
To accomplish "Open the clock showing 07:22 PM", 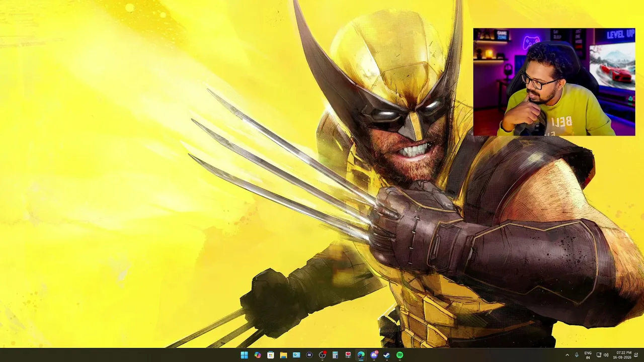I will pyautogui.click(x=622, y=355).
